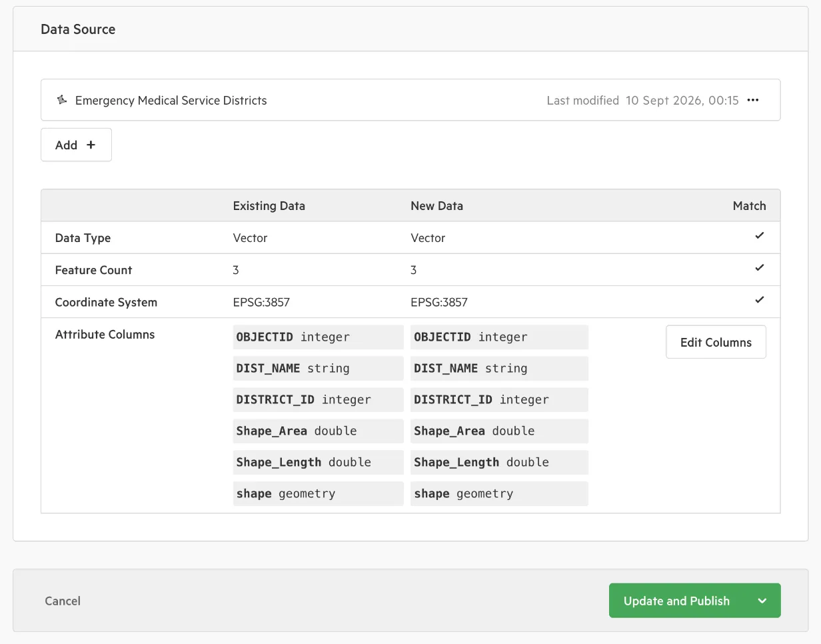Click the Data Type row label
This screenshot has width=821, height=644.
[83, 238]
